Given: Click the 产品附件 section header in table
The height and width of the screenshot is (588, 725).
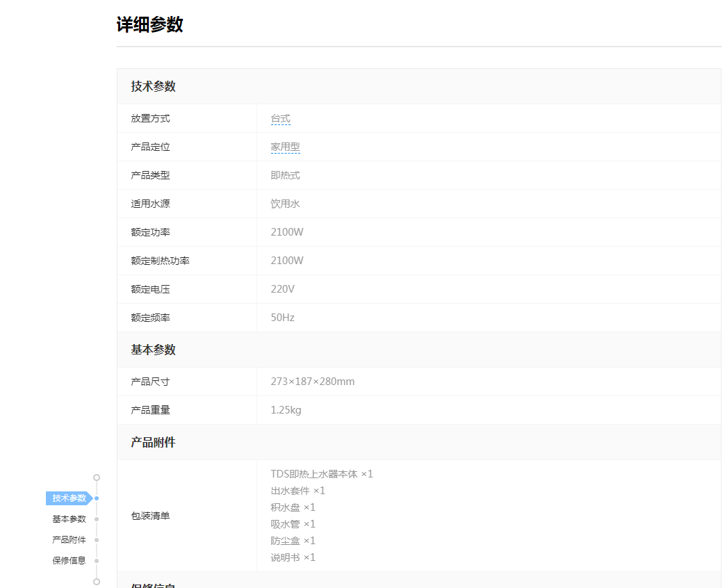Looking at the screenshot, I should [x=153, y=443].
